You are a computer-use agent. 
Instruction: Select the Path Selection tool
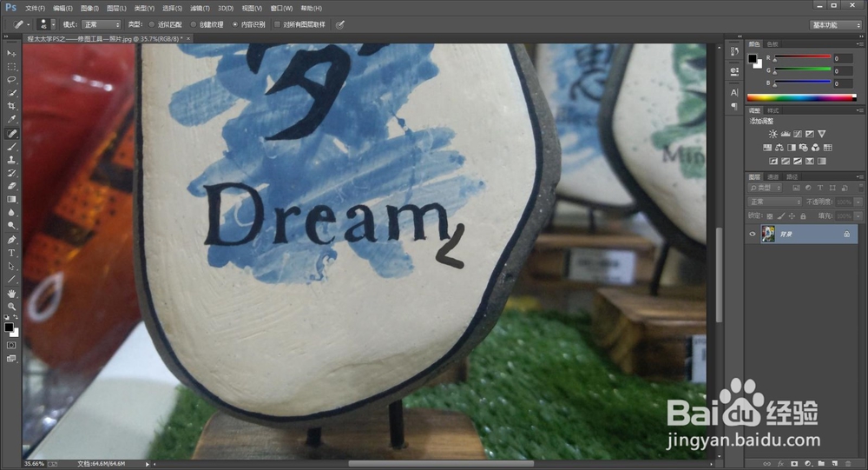pyautogui.click(x=11, y=266)
